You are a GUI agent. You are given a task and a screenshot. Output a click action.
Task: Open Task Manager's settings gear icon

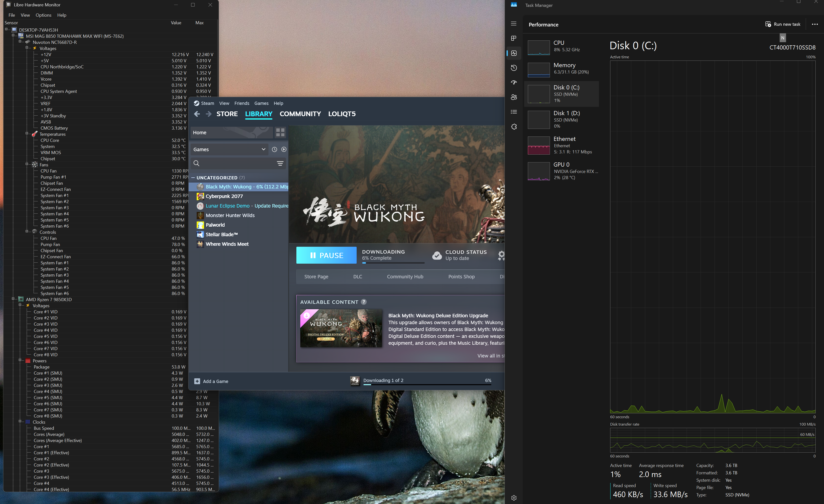514,498
